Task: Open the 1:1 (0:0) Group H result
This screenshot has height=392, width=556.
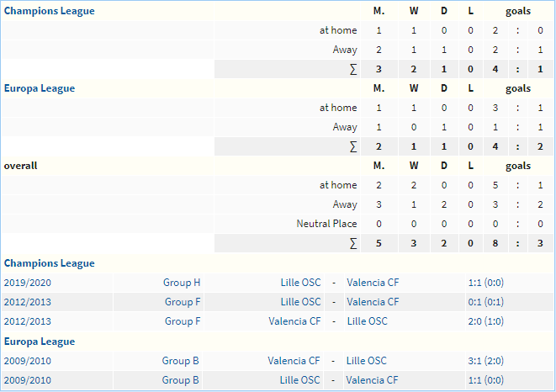Action: pyautogui.click(x=486, y=283)
